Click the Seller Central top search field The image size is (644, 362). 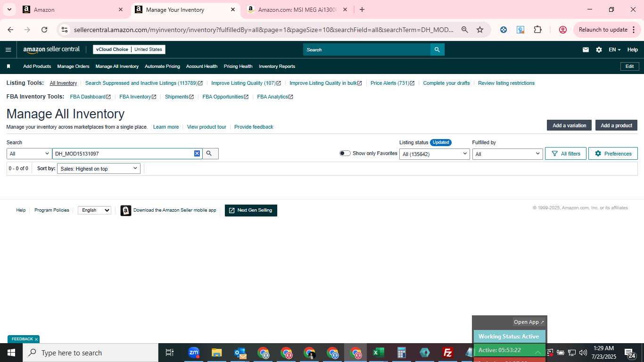tap(367, 49)
